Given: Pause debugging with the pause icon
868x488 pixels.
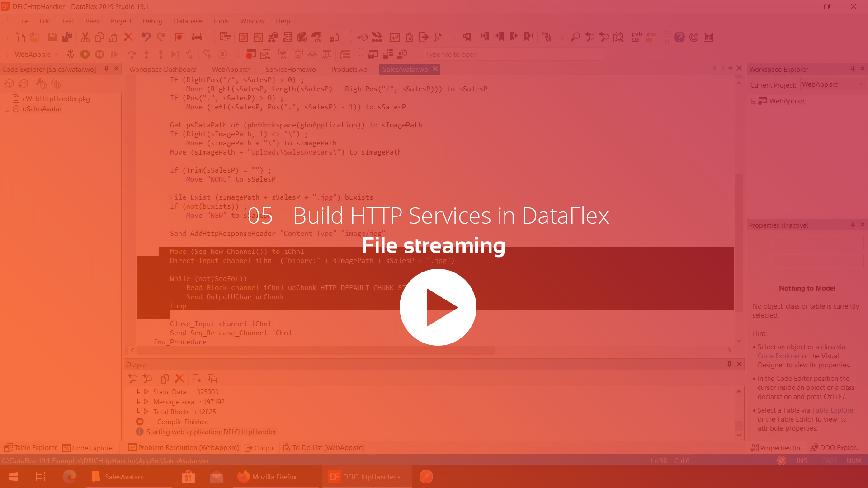Looking at the screenshot, I should point(99,54).
